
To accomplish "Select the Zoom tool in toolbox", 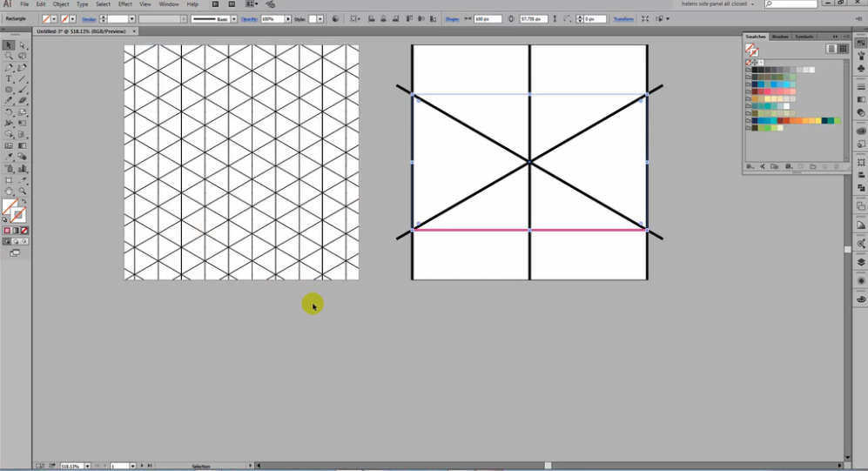I will pos(22,191).
